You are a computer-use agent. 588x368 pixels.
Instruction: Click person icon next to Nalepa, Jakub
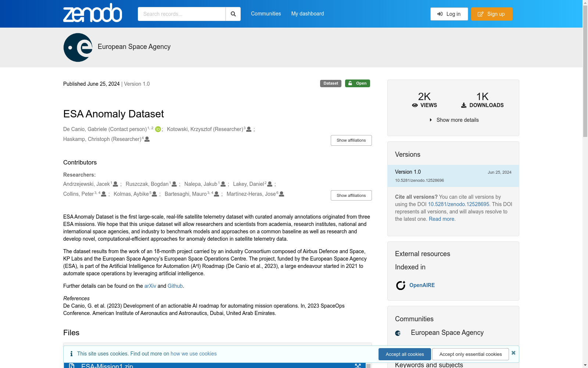pos(223,184)
